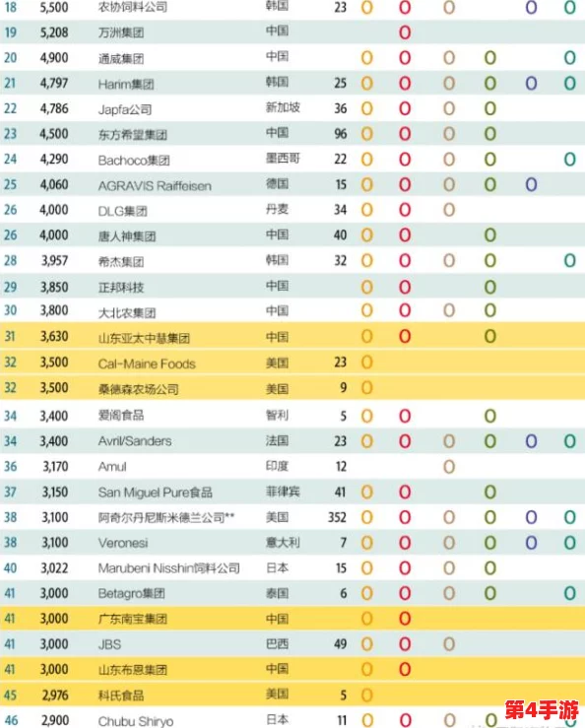The height and width of the screenshot is (728, 585).
Task: Click the 山东亚太中慧集团 company name
Action: (x=144, y=338)
